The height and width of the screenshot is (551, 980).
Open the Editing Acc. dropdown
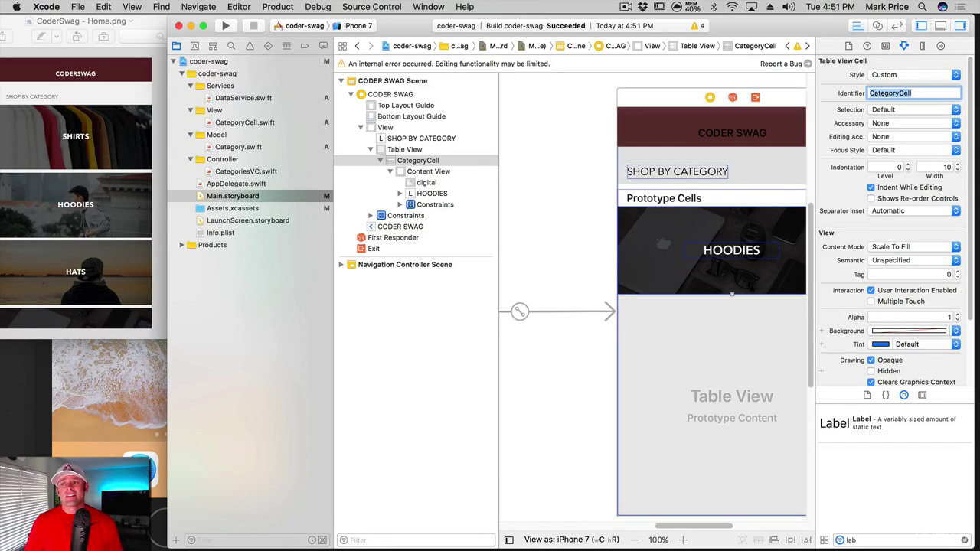(915, 136)
